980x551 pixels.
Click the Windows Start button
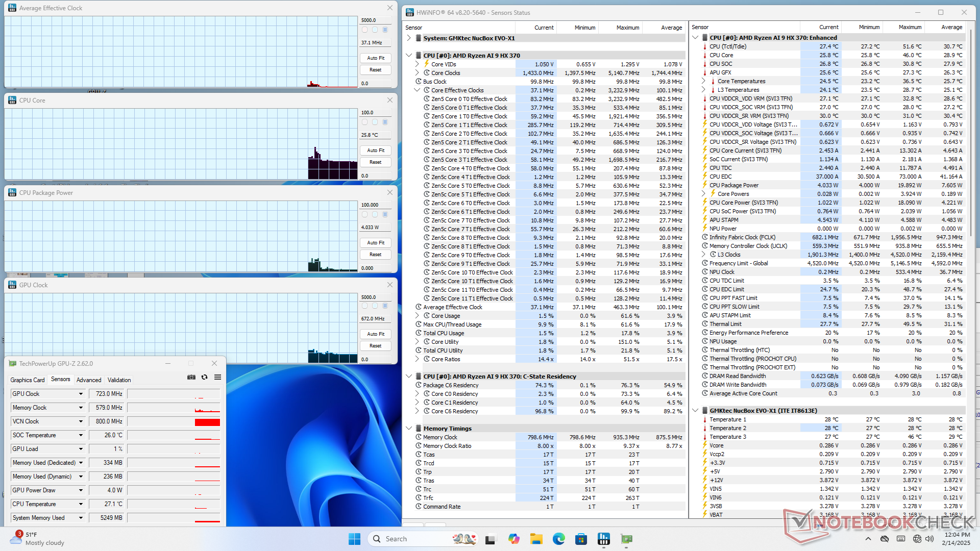tap(354, 539)
